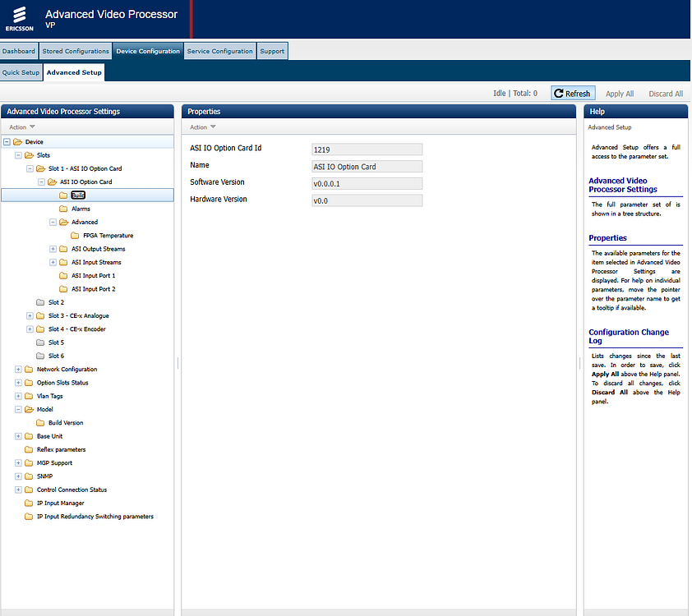Viewport: 692px width, 616px height.
Task: Collapse the Model tree node
Action: [18, 409]
